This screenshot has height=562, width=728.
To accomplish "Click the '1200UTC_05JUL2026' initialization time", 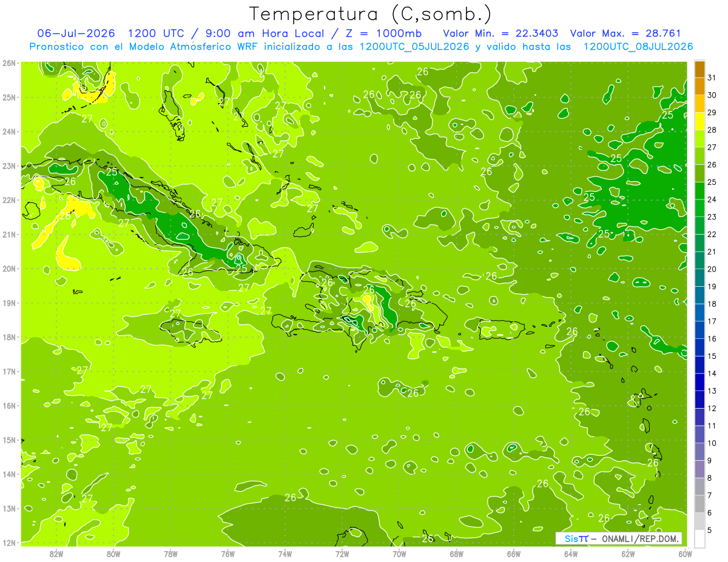I will (414, 47).
